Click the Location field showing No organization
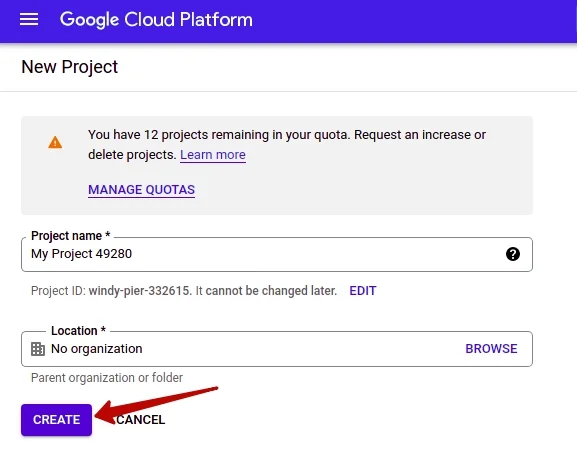This screenshot has width=577, height=463. click(x=277, y=349)
